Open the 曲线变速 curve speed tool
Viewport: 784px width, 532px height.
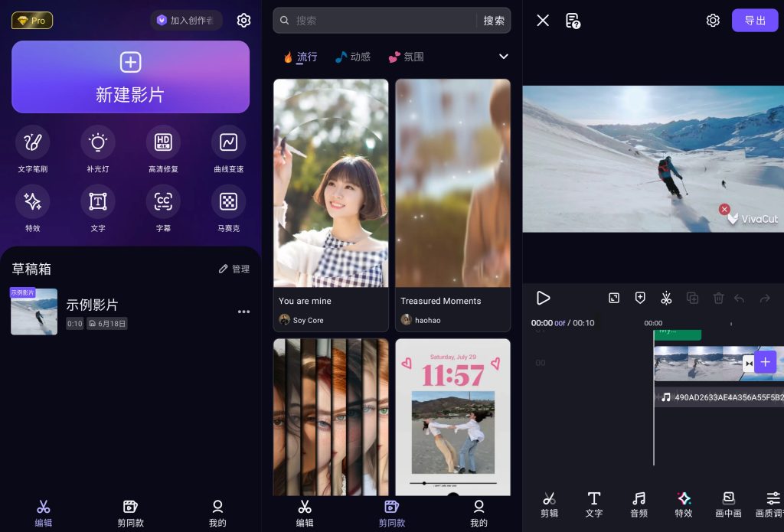tap(228, 149)
